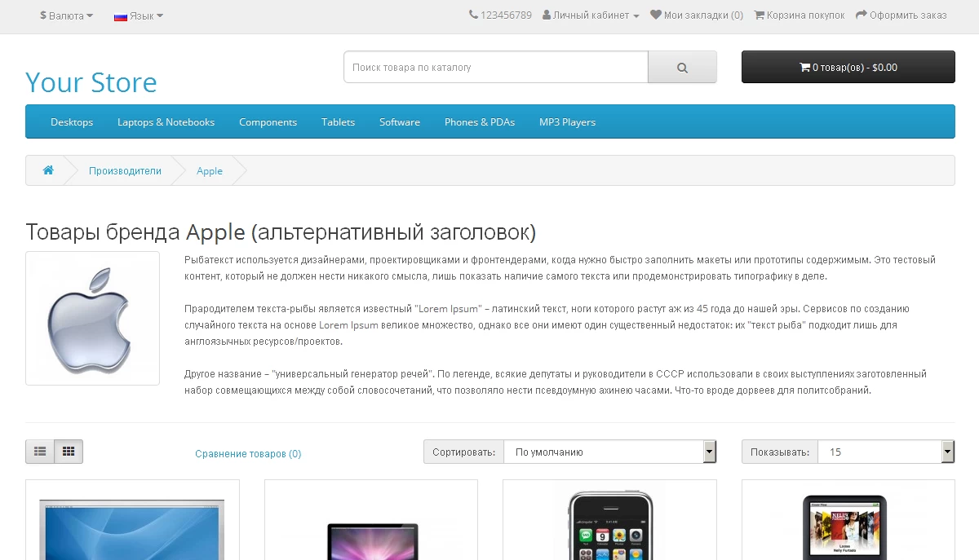Screen dimensions: 979x560
Task: Open the Валюта currency dropdown
Action: pos(66,15)
